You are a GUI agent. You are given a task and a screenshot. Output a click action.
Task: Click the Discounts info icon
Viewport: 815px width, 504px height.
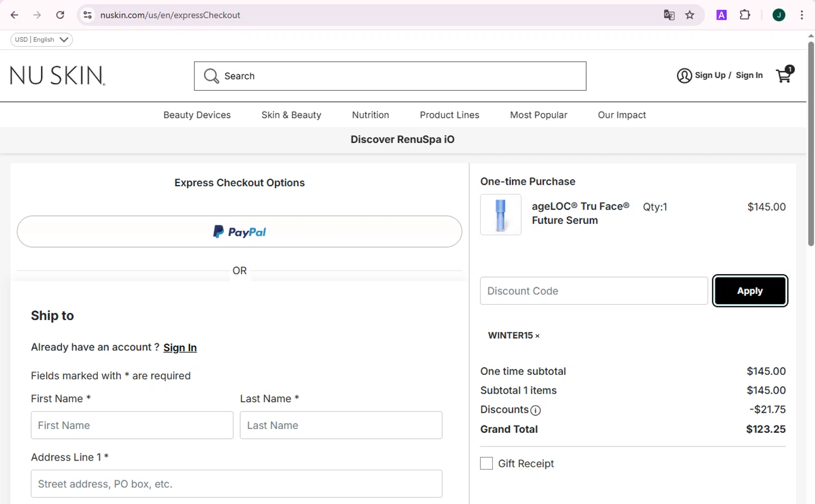tap(536, 411)
